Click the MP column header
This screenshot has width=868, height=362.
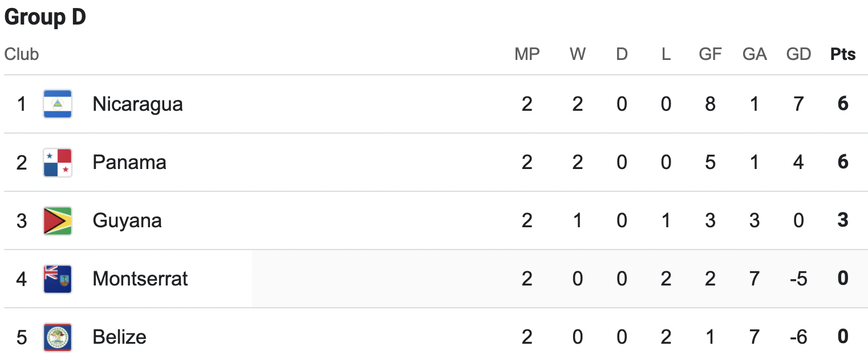tap(527, 54)
